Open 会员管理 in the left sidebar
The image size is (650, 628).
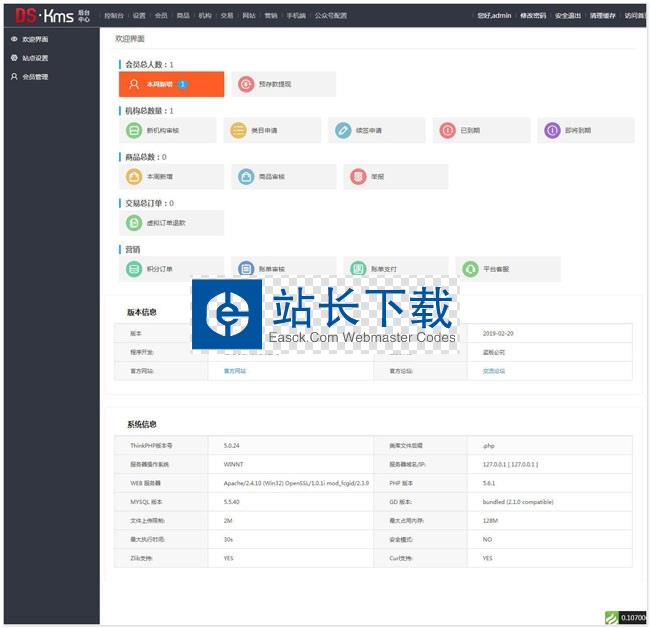[34, 77]
